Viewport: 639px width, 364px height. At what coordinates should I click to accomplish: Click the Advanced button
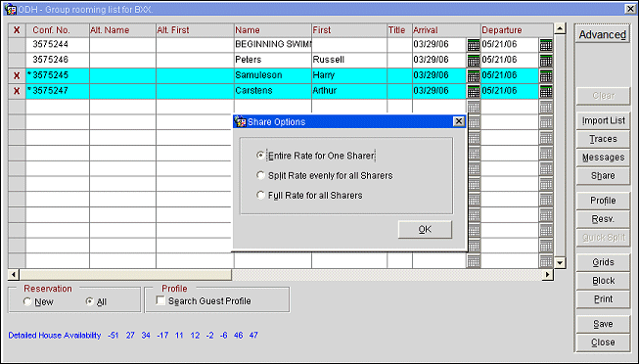tap(603, 34)
